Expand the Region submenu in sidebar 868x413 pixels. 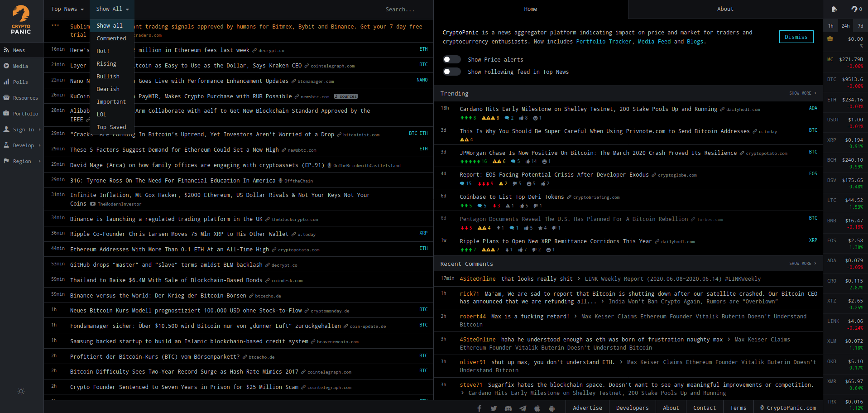pyautogui.click(x=22, y=161)
